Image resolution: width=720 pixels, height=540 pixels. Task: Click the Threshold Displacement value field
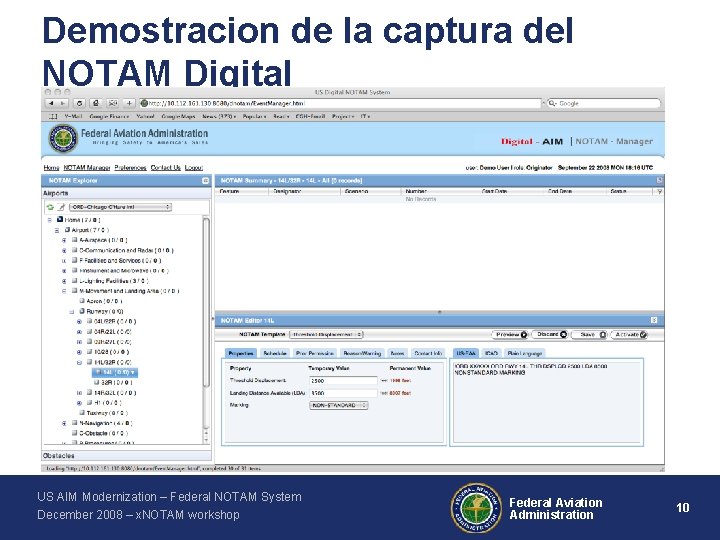coord(343,381)
